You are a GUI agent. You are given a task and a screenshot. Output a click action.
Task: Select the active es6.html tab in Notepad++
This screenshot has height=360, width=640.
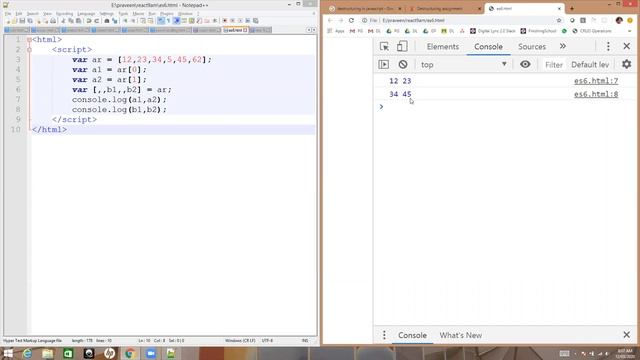[235, 30]
